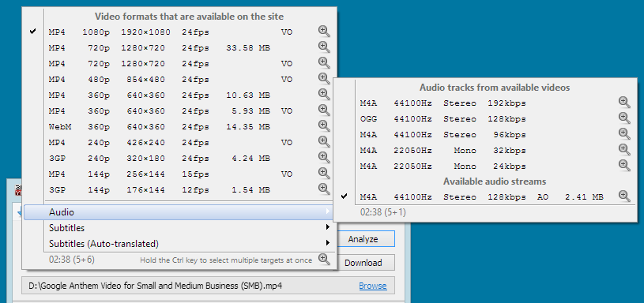Click magnifier for M4A 192kbps audio track

[624, 103]
